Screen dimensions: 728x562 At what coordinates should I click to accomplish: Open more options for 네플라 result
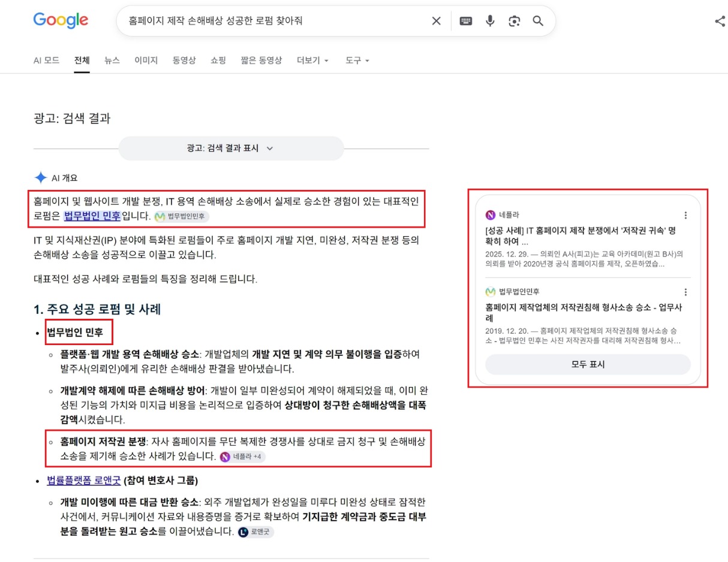coord(685,216)
